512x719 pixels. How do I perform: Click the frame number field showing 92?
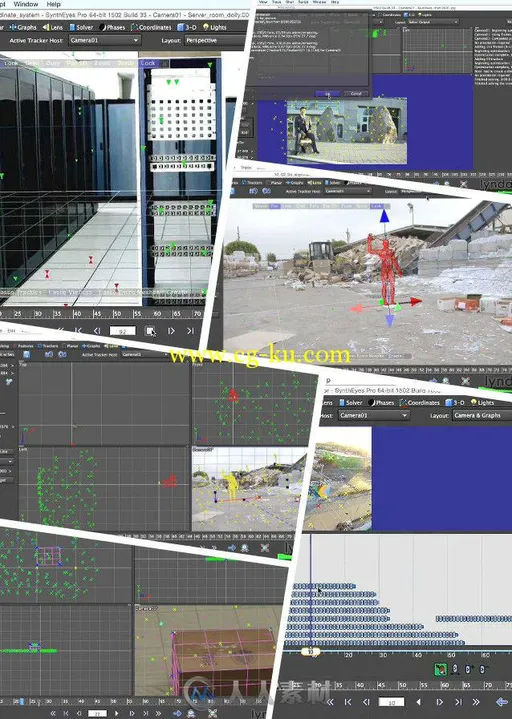coord(122,331)
